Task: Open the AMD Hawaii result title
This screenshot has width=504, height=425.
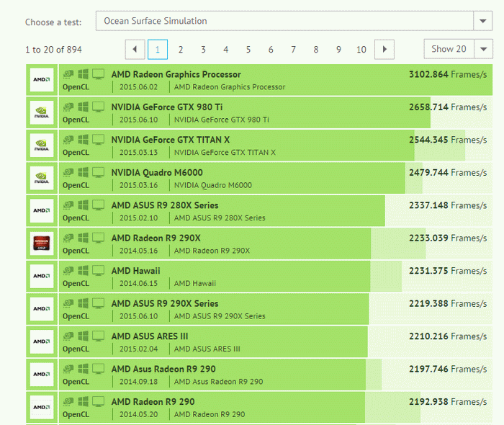Action: point(135,271)
